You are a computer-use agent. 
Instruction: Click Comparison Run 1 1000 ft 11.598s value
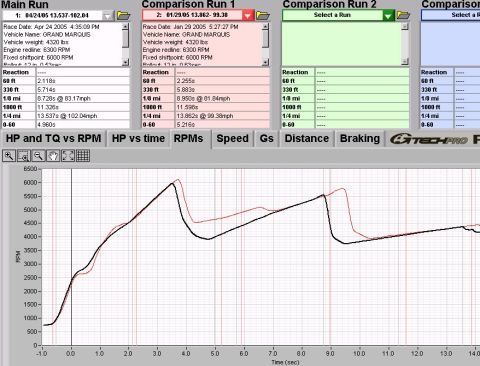coord(222,107)
